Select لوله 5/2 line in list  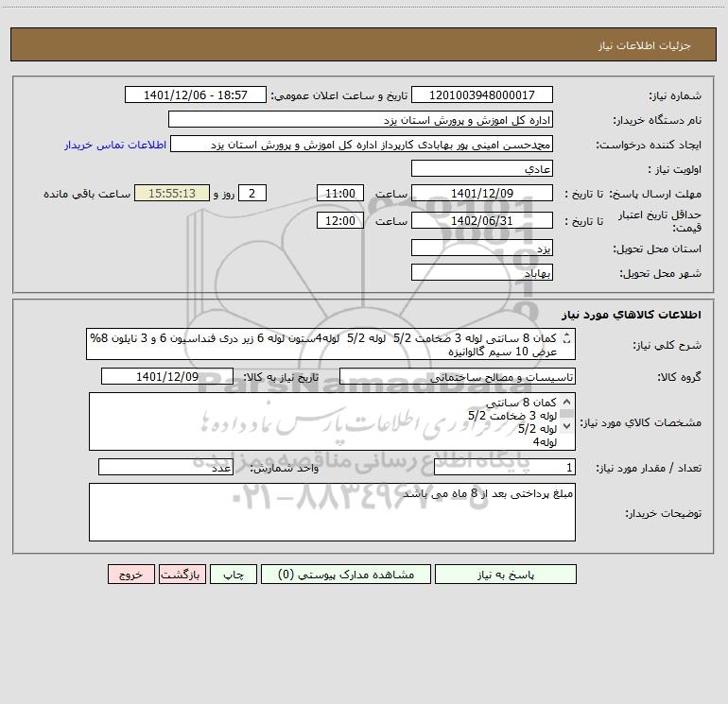click(537, 428)
